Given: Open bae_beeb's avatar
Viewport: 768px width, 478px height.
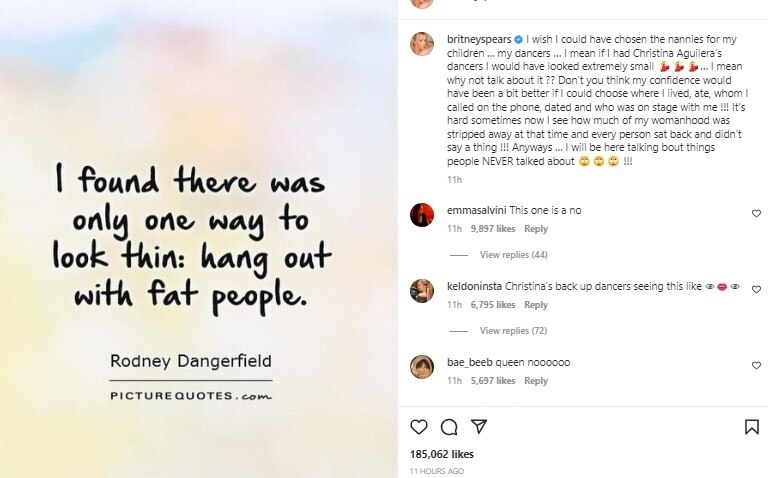Looking at the screenshot, I should pyautogui.click(x=422, y=366).
